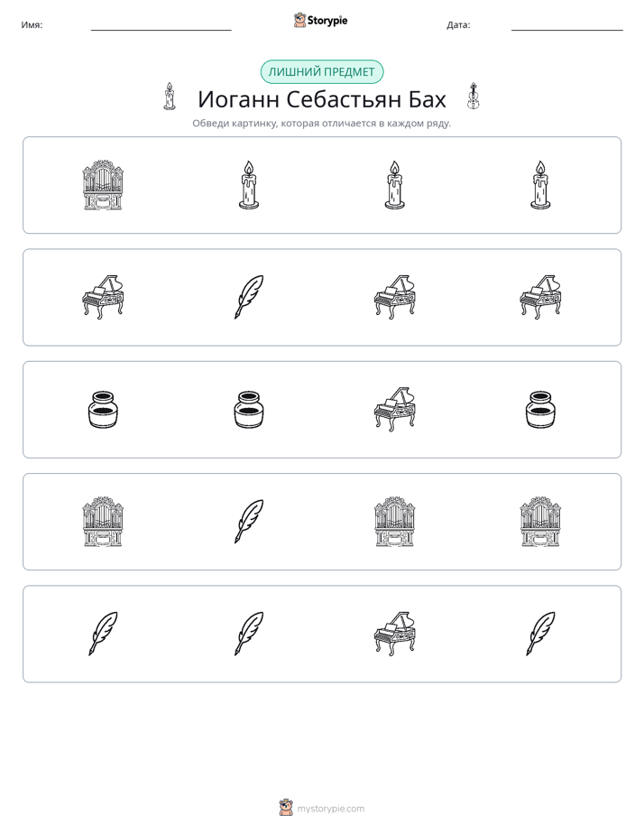
Task: Click the leftmost inkwell in the third row
Action: click(103, 410)
